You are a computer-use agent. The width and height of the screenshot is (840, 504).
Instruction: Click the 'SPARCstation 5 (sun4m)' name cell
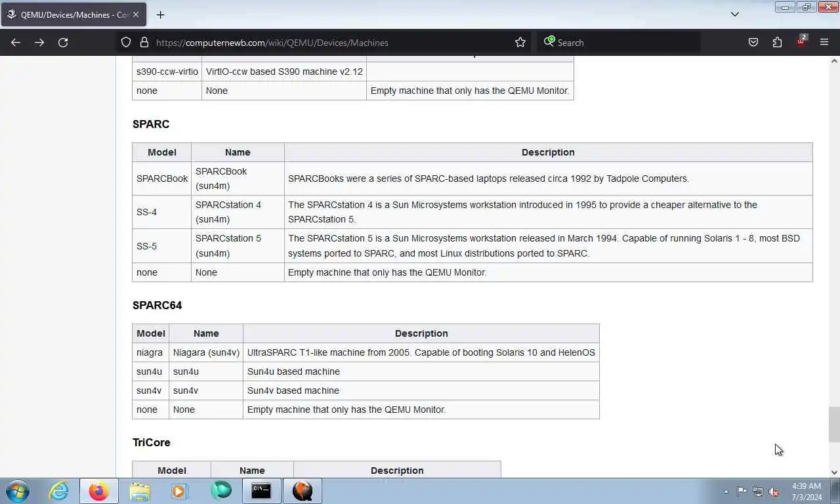pyautogui.click(x=238, y=246)
